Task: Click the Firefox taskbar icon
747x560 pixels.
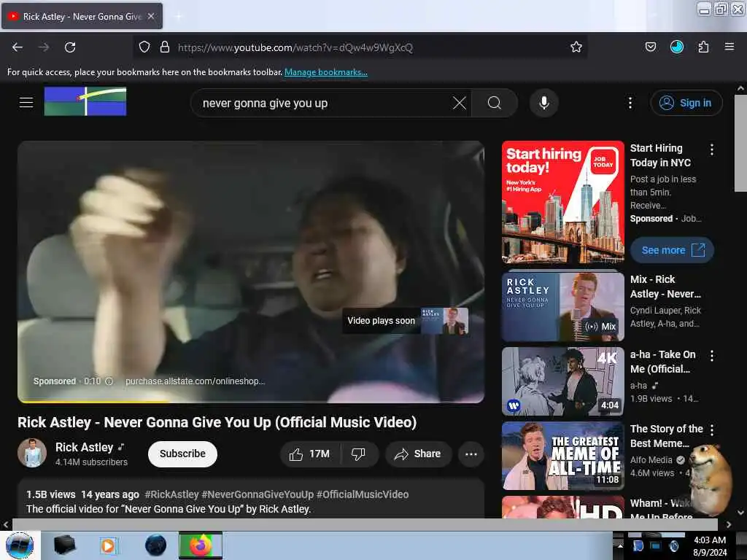Action: pos(201,545)
